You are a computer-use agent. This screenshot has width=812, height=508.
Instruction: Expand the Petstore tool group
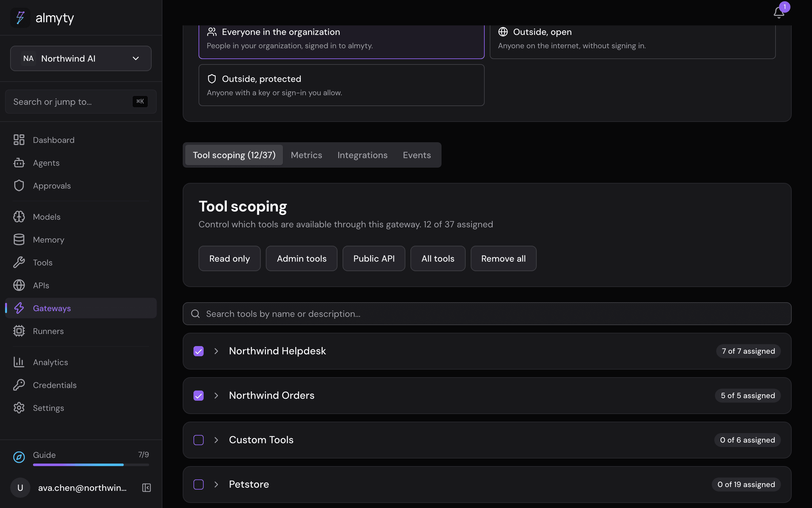tap(216, 485)
